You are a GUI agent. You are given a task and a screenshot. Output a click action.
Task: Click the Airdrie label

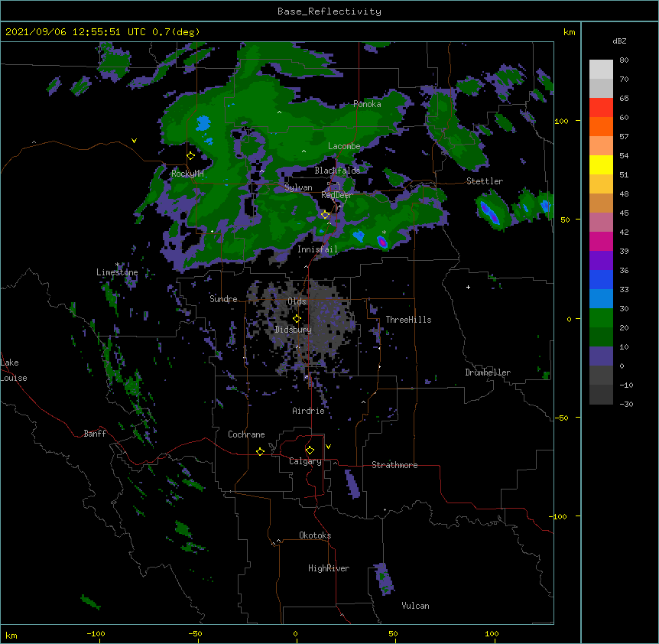point(309,411)
